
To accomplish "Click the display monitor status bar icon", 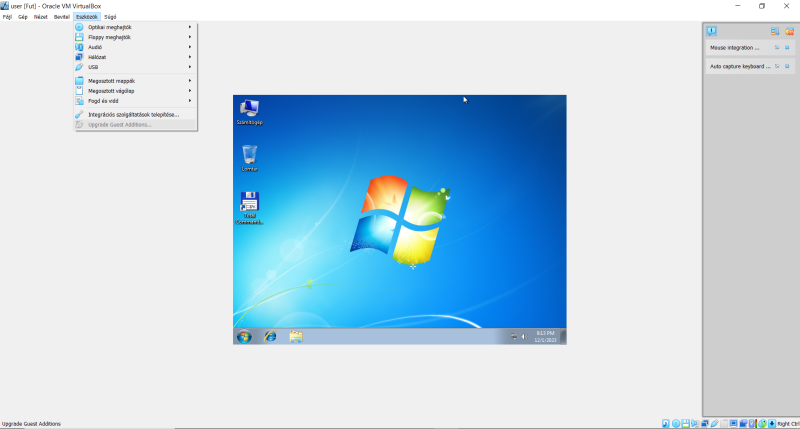I will (734, 423).
